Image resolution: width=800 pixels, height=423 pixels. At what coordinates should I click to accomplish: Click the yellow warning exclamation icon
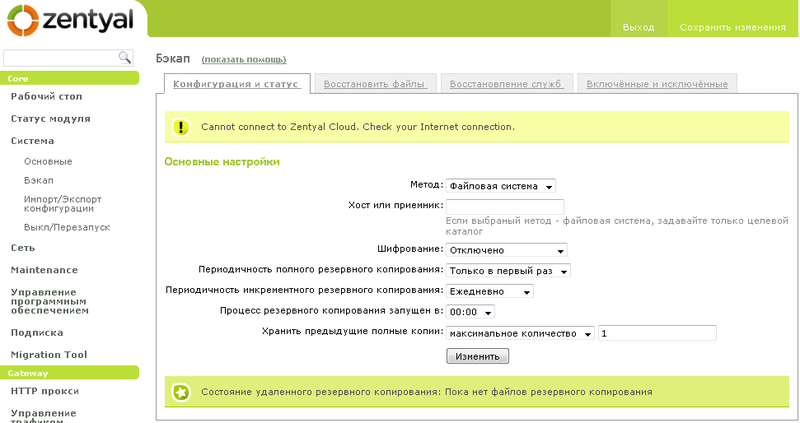click(181, 127)
